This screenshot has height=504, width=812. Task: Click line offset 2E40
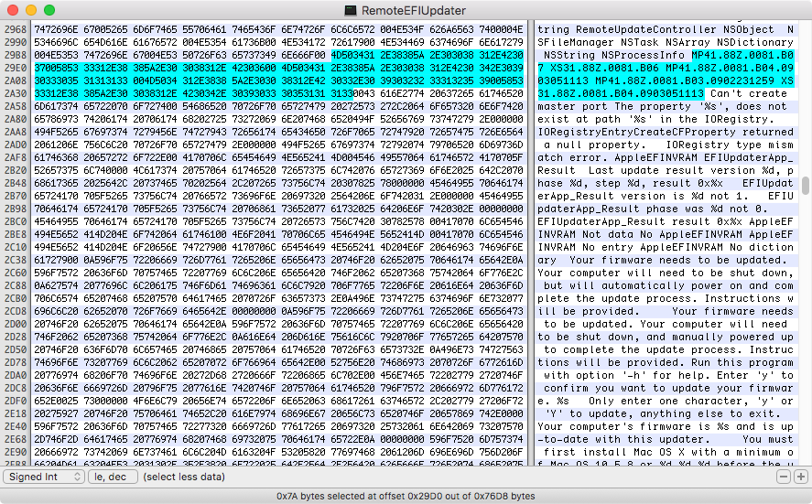[x=16, y=426]
